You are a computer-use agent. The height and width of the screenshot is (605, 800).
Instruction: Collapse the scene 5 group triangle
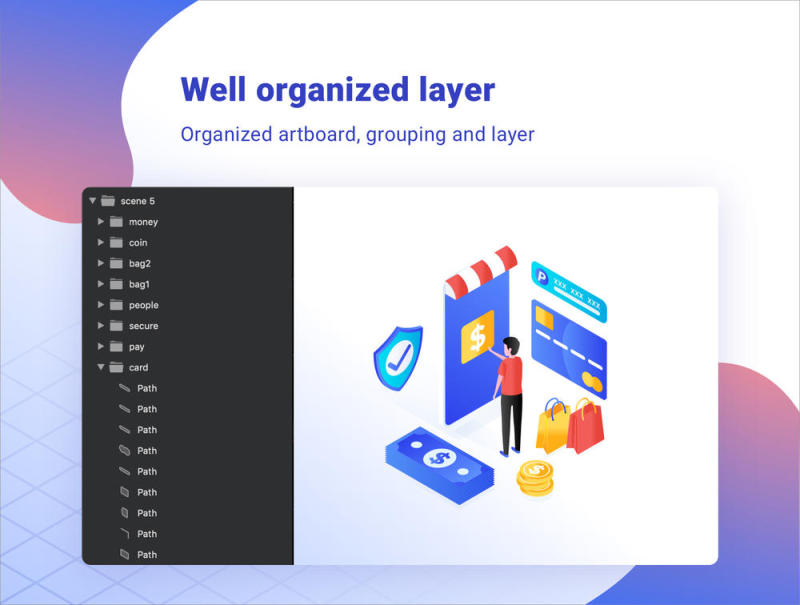(x=93, y=201)
